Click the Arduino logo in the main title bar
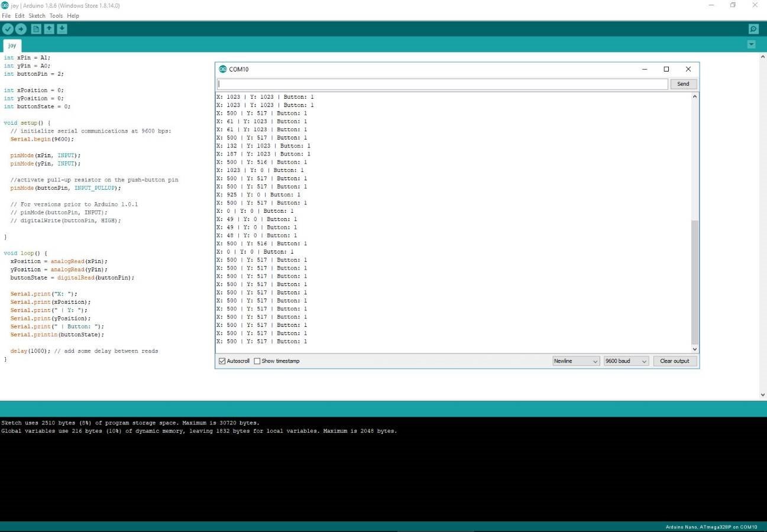 tap(5, 5)
